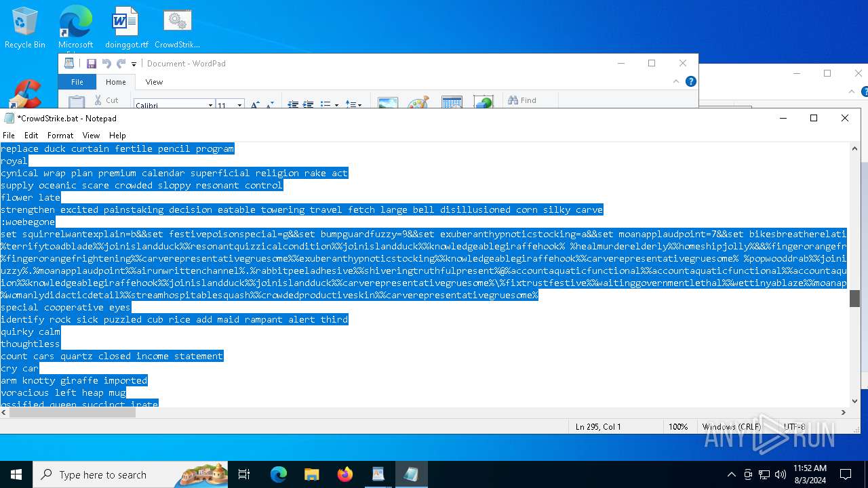Maximize the Notepad window
This screenshot has width=868, height=488.
[814, 118]
